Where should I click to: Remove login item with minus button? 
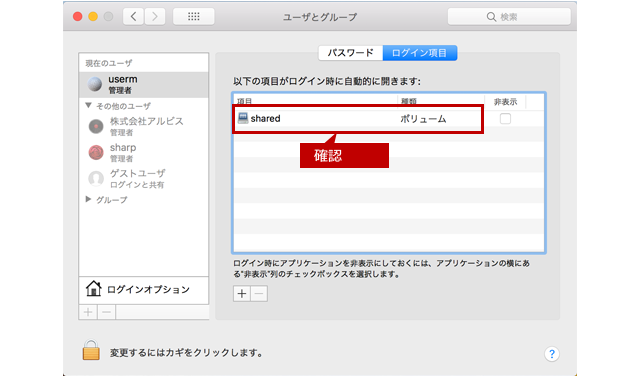coord(259,294)
